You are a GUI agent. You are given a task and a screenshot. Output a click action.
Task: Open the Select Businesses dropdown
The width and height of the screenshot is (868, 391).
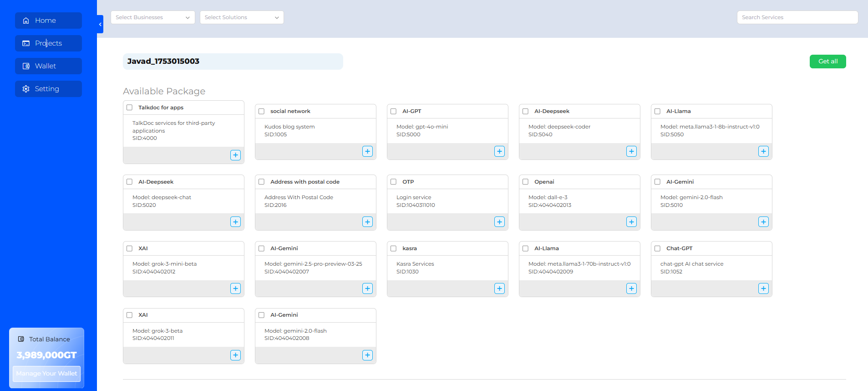click(152, 17)
